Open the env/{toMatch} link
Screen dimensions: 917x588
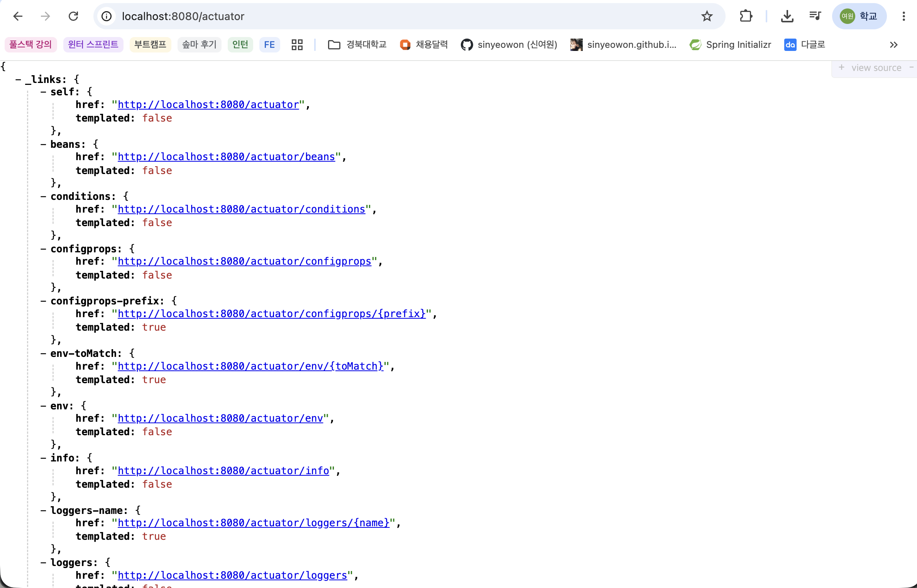[x=250, y=366]
